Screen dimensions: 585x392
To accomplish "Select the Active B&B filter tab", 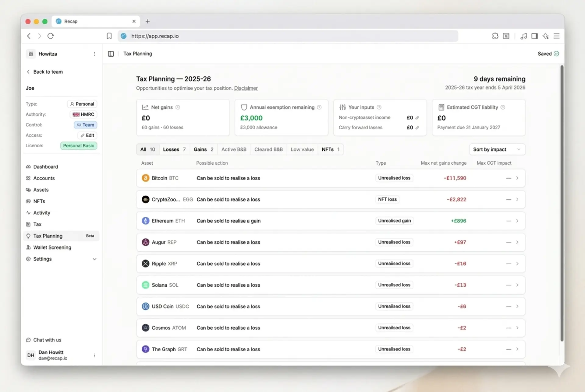I will (x=234, y=149).
